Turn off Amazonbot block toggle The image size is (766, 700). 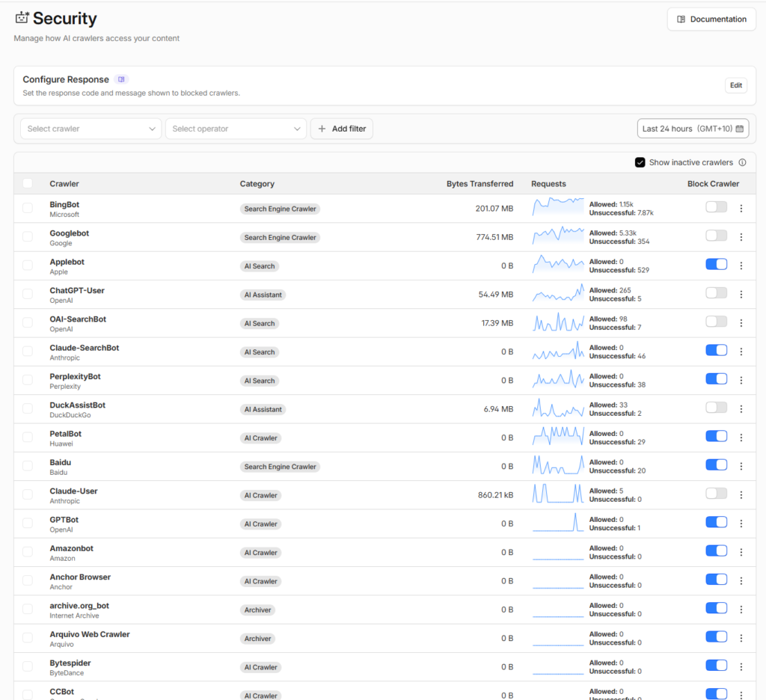pyautogui.click(x=716, y=551)
